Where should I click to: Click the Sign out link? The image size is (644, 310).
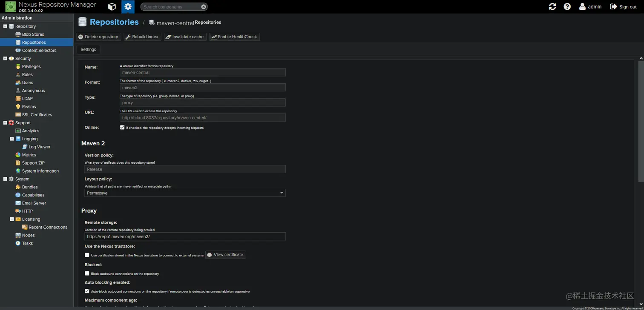tap(623, 7)
